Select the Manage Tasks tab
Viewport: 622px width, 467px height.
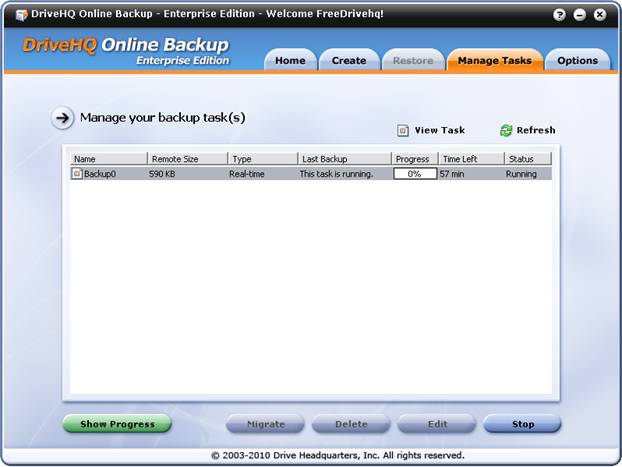pos(494,61)
